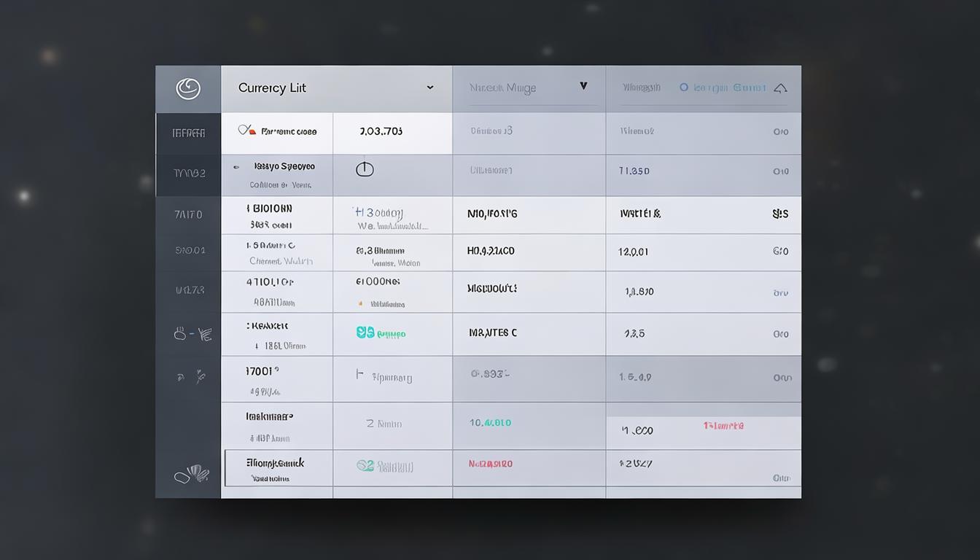The width and height of the screenshot is (980, 560).
Task: Toggle the small orange dot in fifth row
Action: [x=359, y=303]
